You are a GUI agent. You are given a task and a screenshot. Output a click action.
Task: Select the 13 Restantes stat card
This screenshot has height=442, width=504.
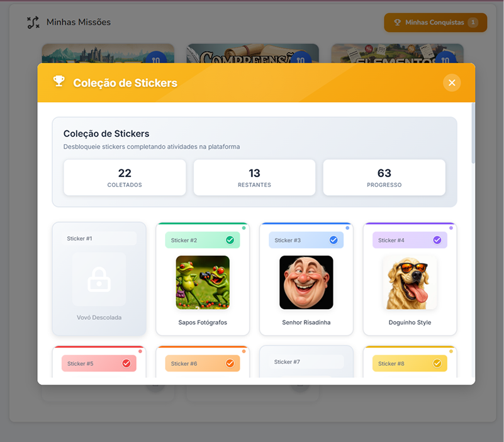[254, 178]
